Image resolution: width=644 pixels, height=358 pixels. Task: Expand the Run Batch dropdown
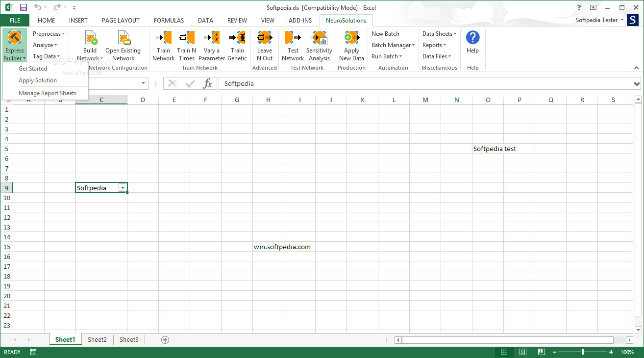pos(387,56)
